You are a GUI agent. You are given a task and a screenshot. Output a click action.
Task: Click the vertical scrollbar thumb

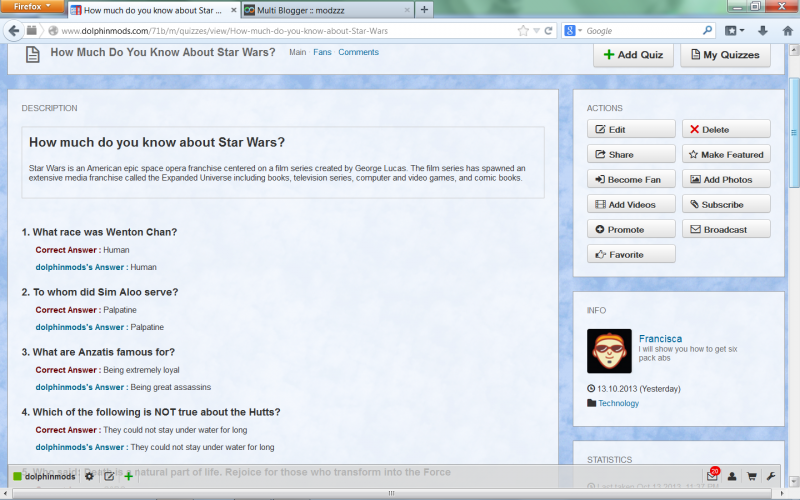pyautogui.click(x=794, y=133)
